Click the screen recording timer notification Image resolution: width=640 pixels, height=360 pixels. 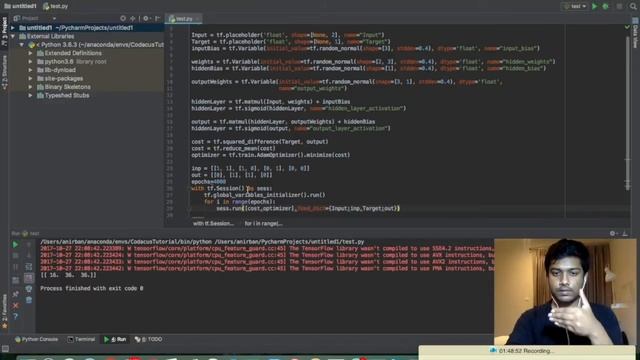tap(527, 351)
